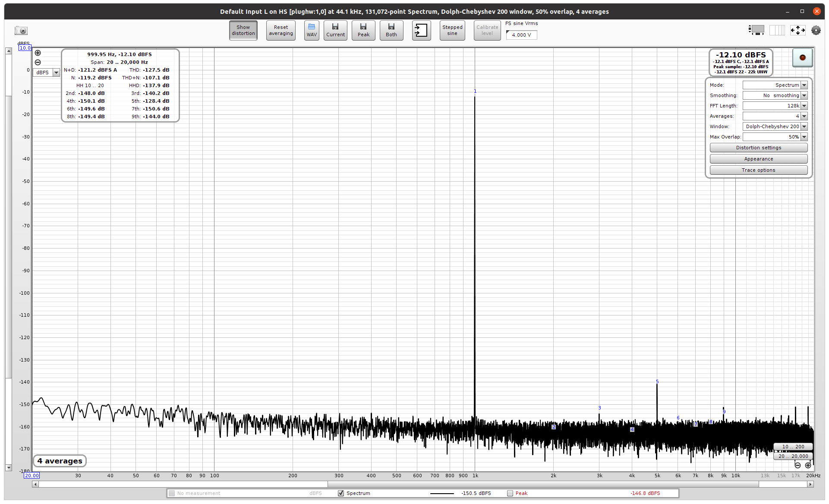The width and height of the screenshot is (829, 504).
Task: Open Appearance settings
Action: tap(758, 159)
